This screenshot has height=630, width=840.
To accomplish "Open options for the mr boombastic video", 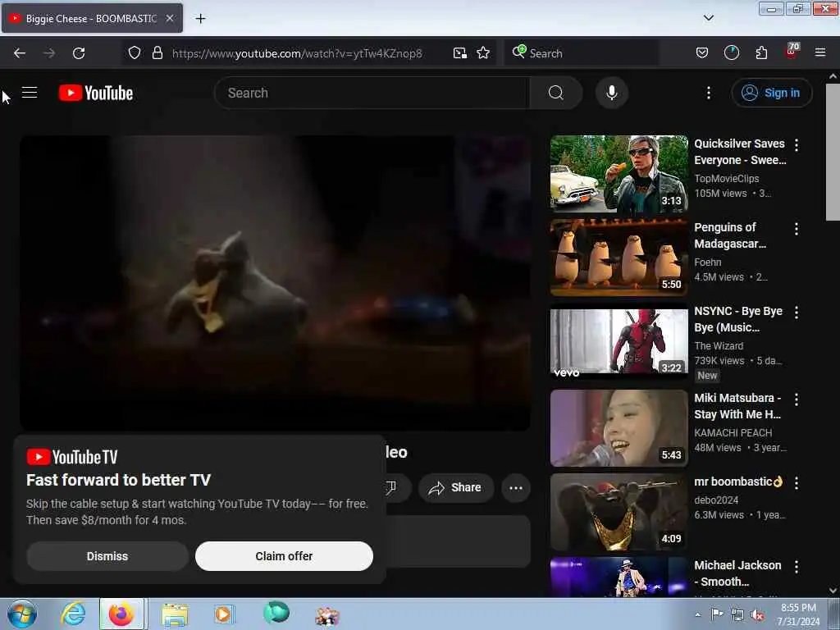I will [x=797, y=482].
